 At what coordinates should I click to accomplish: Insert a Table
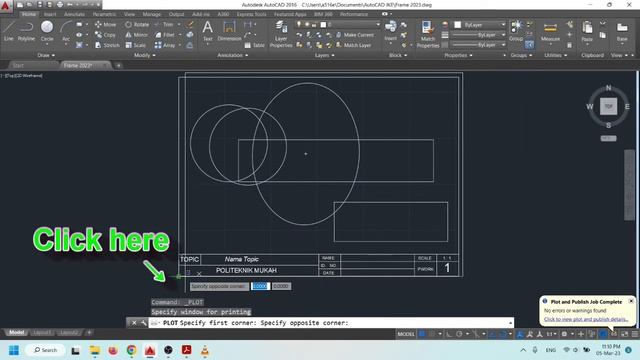(x=254, y=45)
